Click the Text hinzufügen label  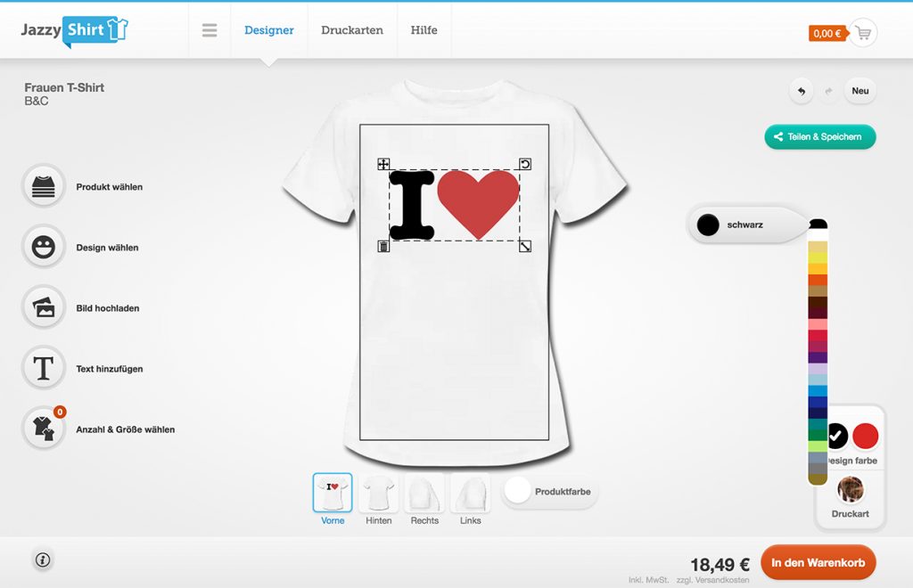click(110, 368)
